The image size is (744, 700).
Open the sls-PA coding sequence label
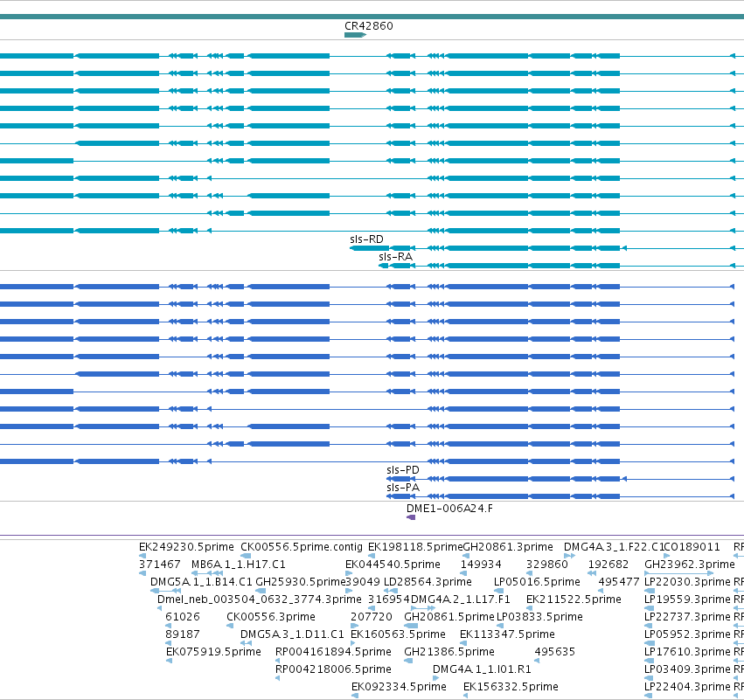[x=403, y=488]
